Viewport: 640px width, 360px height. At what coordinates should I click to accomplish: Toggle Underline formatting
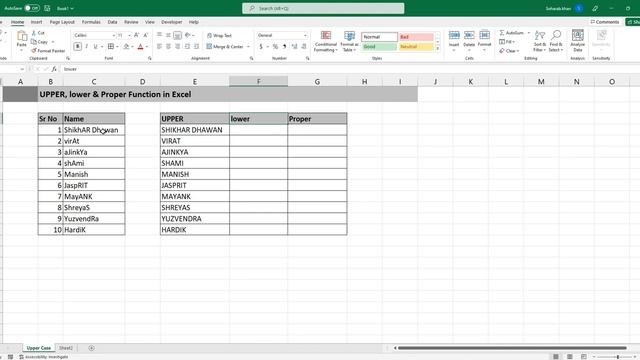point(96,47)
